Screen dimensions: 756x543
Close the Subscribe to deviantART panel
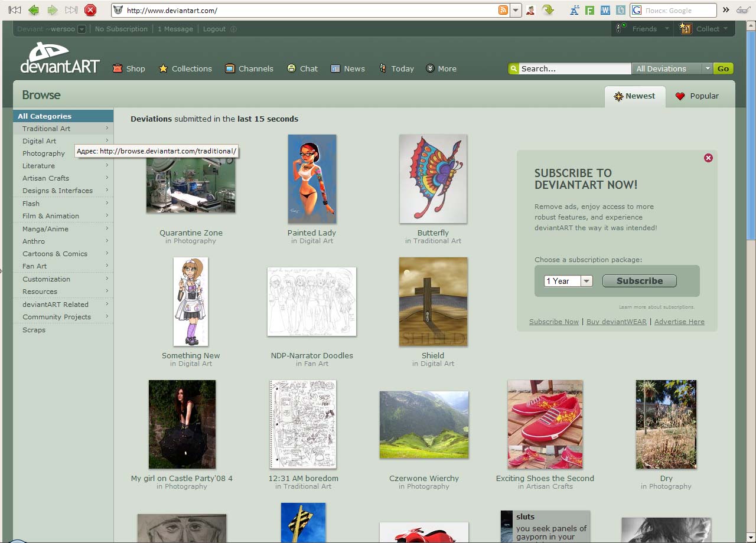708,158
